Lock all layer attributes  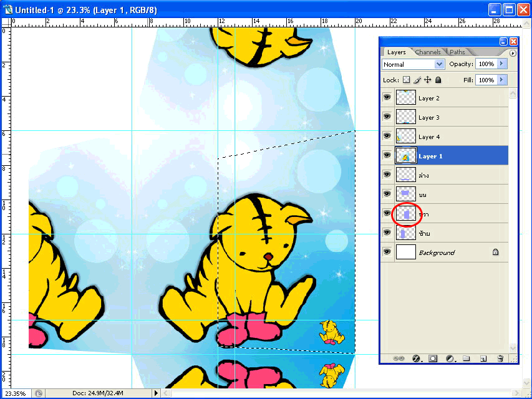point(438,80)
